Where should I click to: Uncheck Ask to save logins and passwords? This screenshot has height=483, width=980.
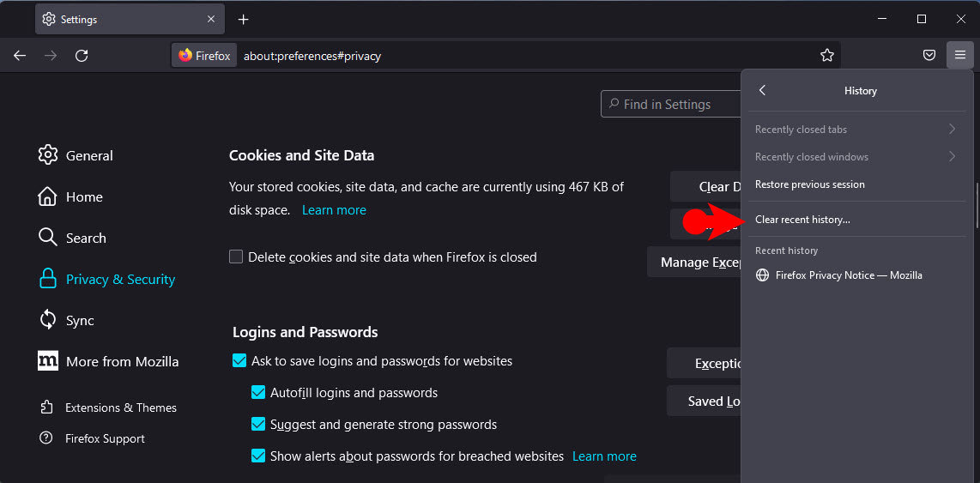click(x=239, y=360)
